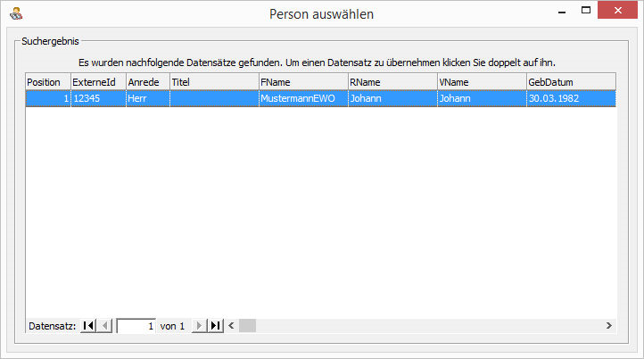Jump to the first record
The width and height of the screenshot is (644, 359).
[87, 326]
